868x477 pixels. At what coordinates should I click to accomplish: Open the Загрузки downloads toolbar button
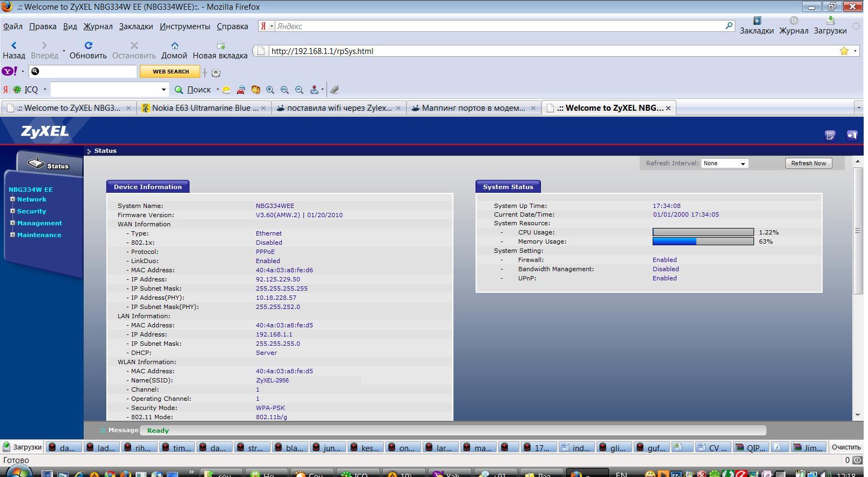[x=830, y=25]
